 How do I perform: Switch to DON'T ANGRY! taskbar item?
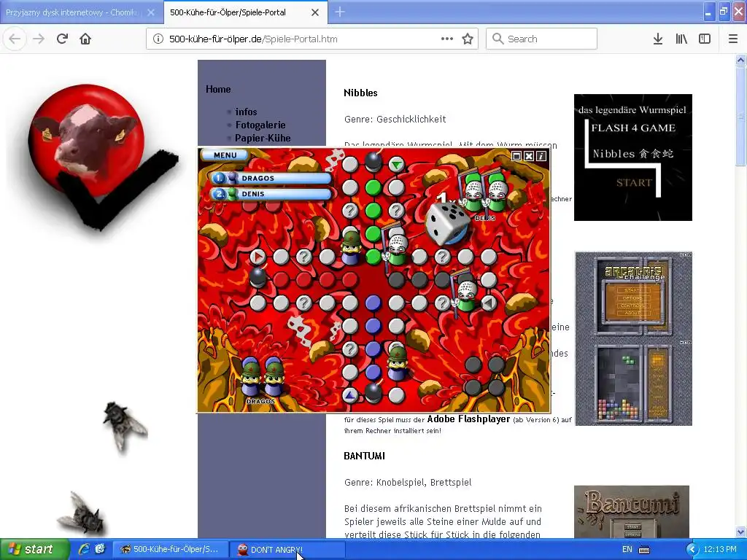point(287,550)
